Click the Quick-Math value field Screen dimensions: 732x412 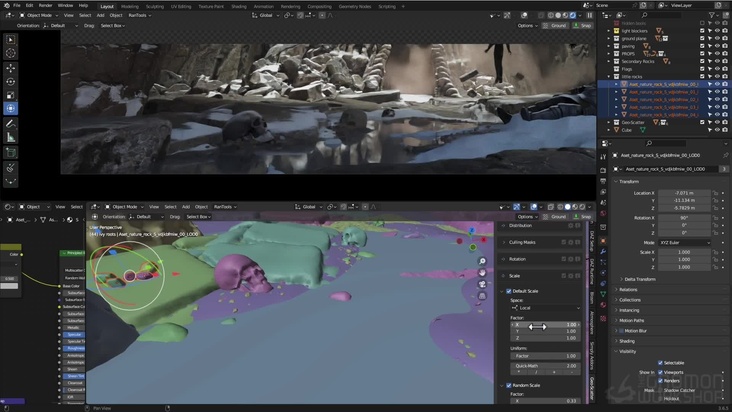(x=545, y=366)
